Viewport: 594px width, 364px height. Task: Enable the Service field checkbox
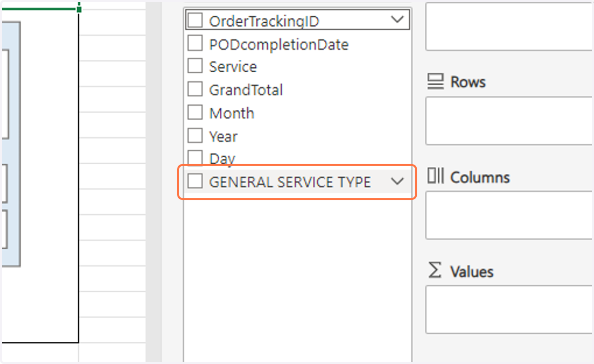click(x=195, y=66)
